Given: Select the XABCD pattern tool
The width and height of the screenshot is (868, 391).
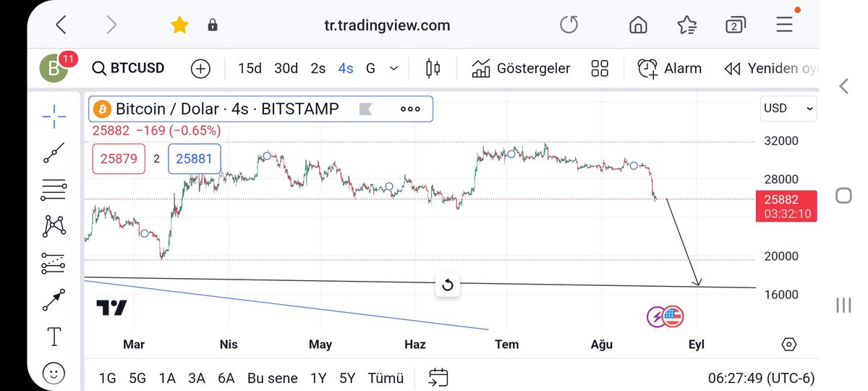Looking at the screenshot, I should pyautogui.click(x=54, y=226).
